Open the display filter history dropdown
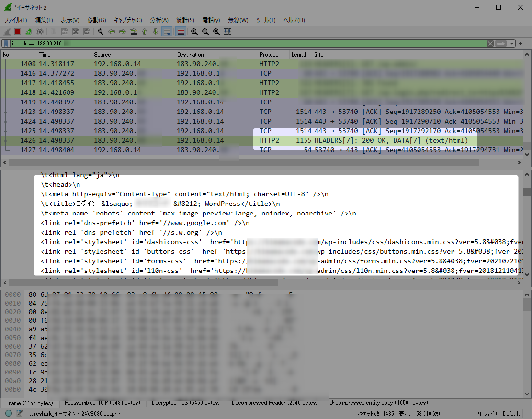Screen dimensions: 532x419 (x=511, y=44)
